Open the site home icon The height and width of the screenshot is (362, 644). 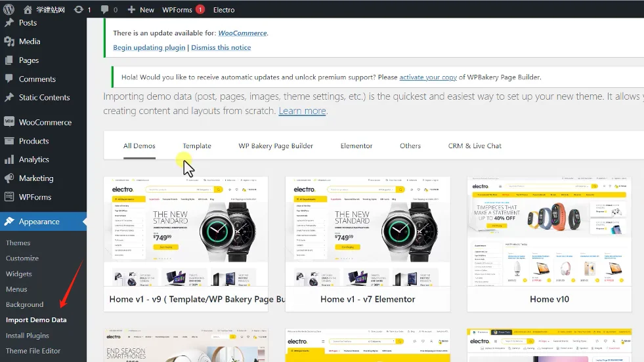28,9
